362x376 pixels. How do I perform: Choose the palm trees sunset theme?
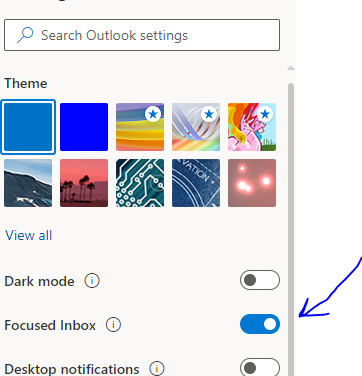pos(84,183)
